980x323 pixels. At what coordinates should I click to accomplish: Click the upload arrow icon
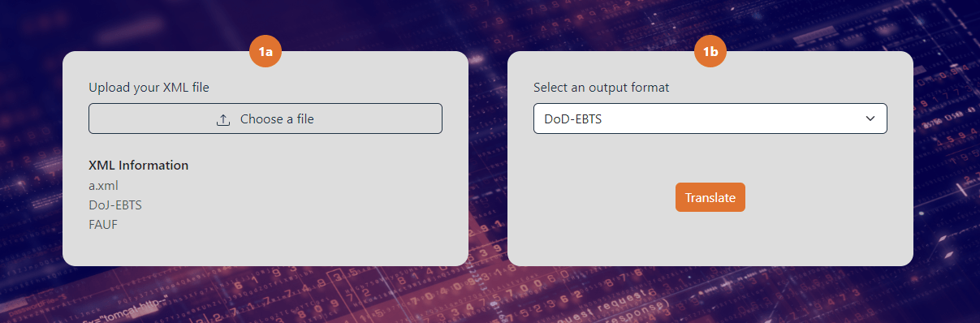(223, 119)
